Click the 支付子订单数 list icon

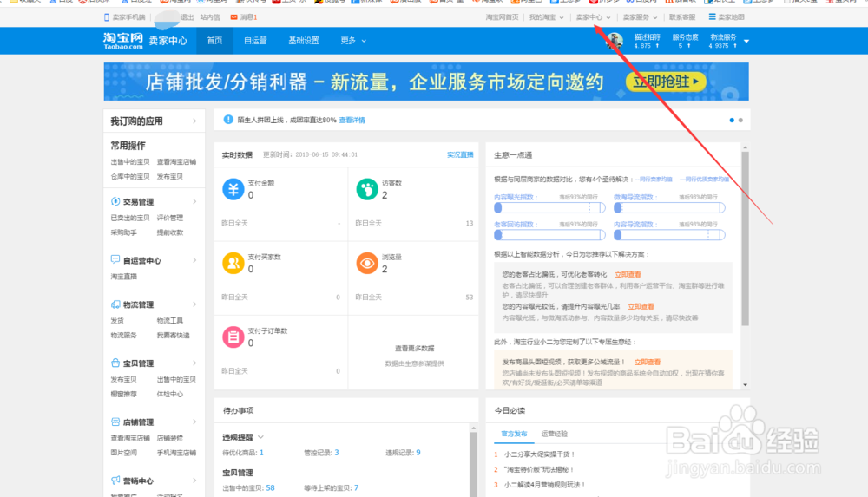pyautogui.click(x=233, y=337)
